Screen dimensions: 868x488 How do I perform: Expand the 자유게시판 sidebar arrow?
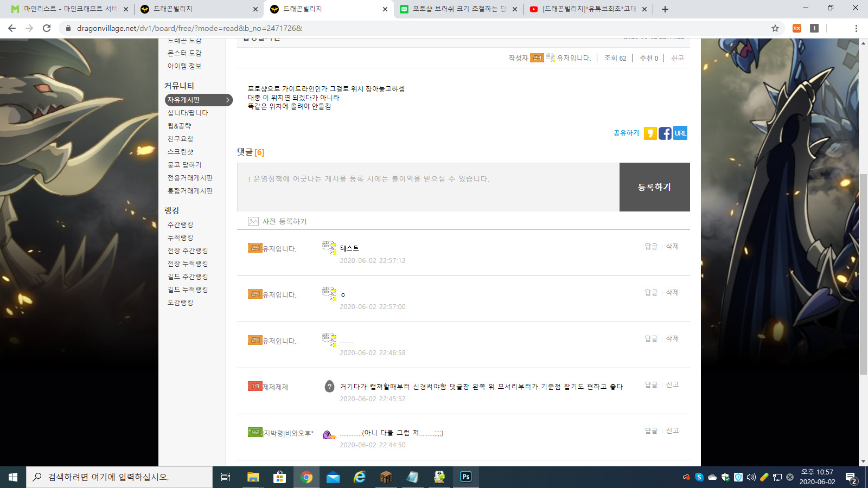pyautogui.click(x=228, y=100)
